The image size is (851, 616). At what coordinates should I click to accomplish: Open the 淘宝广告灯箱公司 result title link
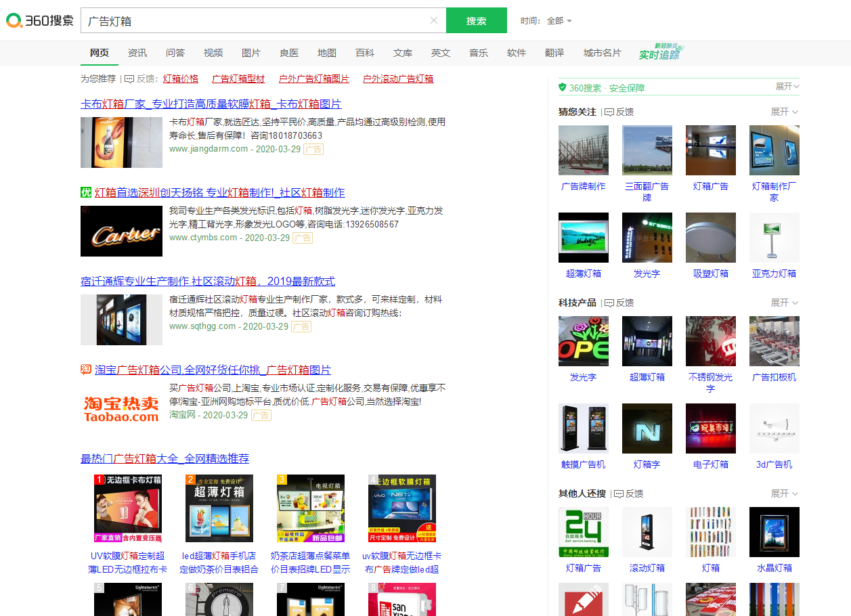point(213,370)
